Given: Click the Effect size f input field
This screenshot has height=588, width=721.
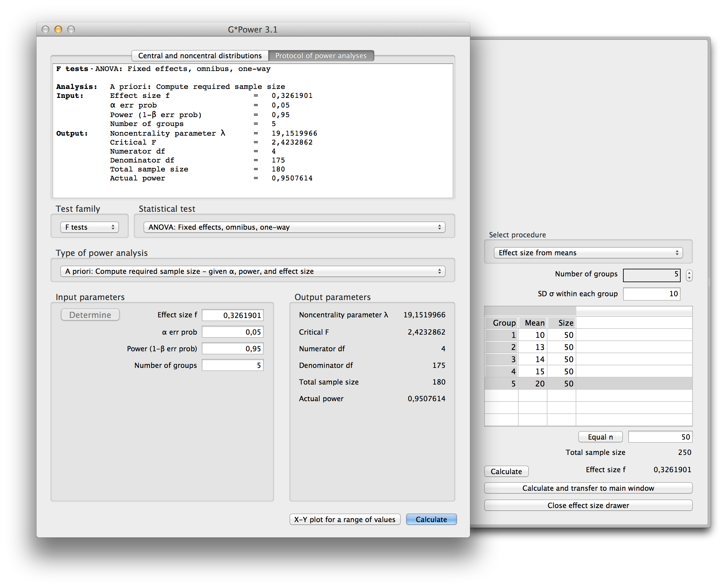Looking at the screenshot, I should pos(232,315).
